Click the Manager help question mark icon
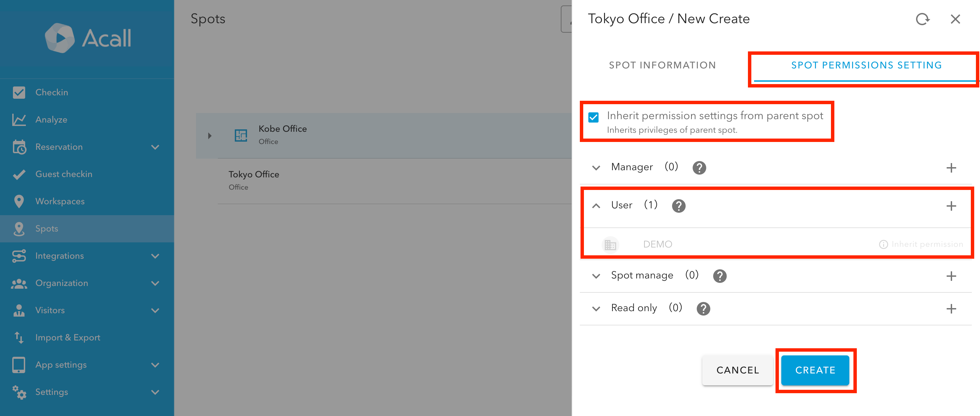 click(699, 167)
